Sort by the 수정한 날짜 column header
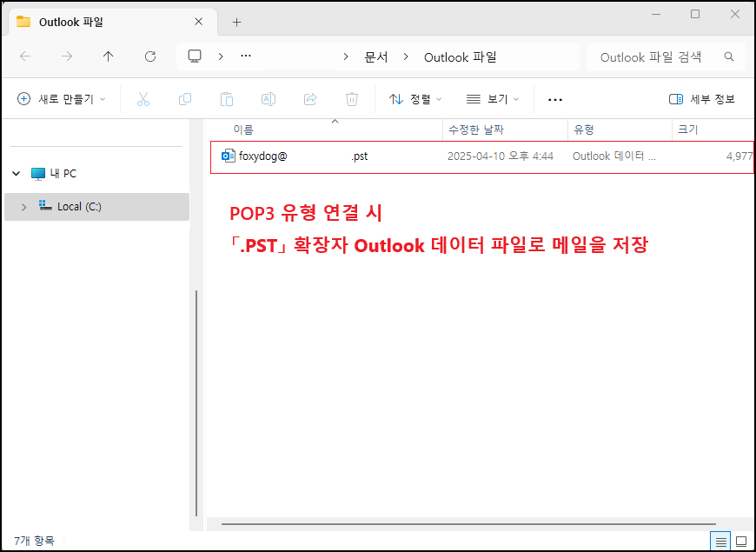 pos(476,130)
